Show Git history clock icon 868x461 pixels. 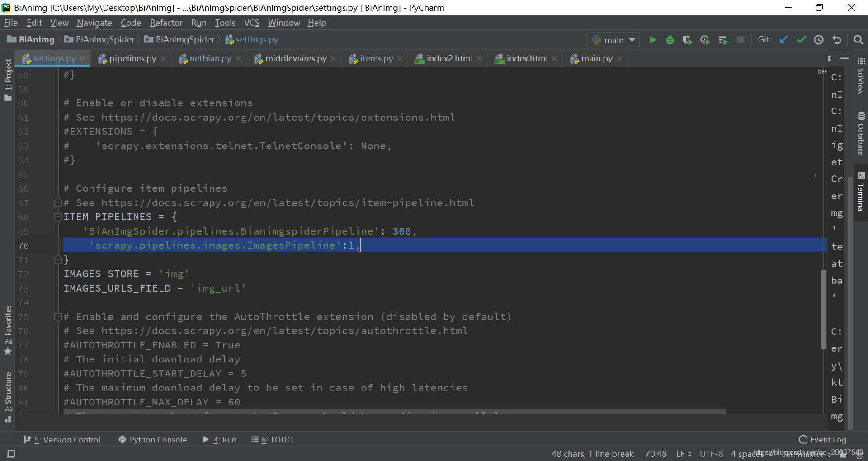pyautogui.click(x=819, y=40)
